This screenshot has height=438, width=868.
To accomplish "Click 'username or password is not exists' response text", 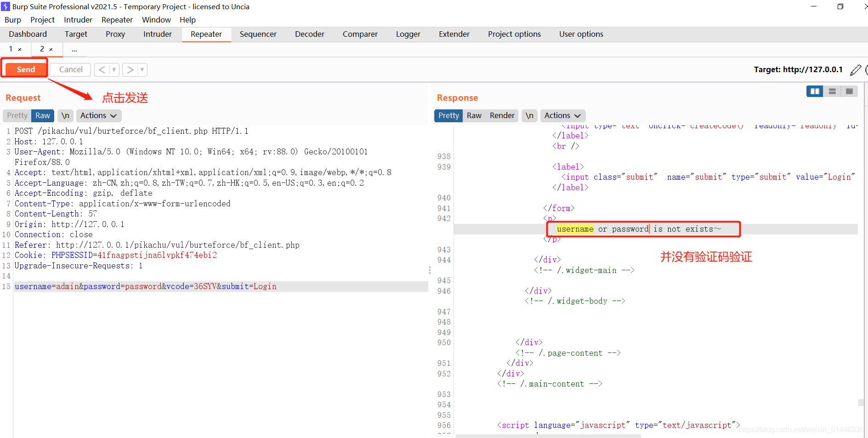I will point(639,229).
